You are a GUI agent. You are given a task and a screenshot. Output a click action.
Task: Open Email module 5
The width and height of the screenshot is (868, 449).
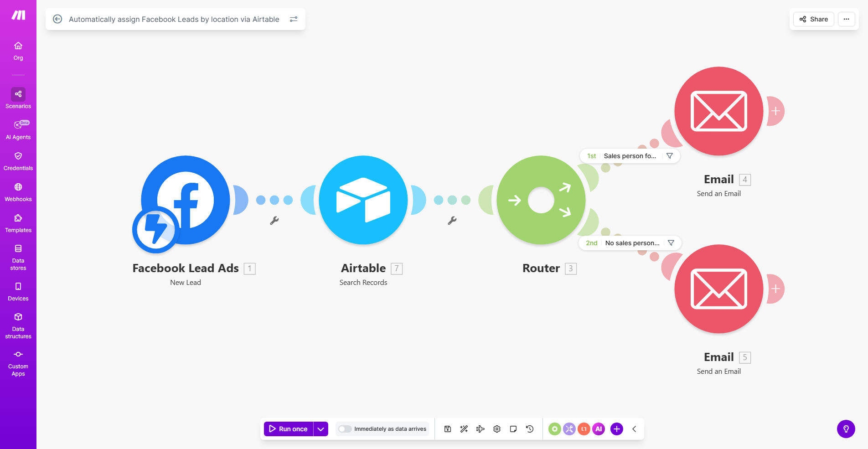pos(719,289)
